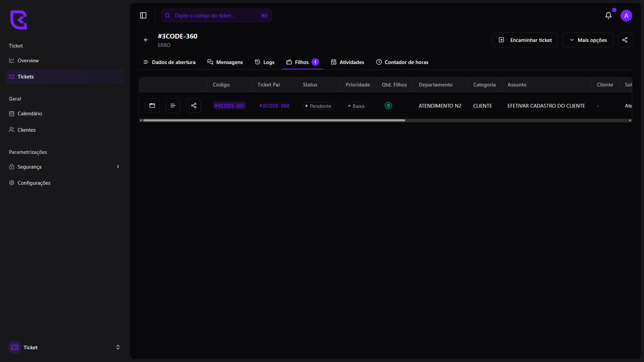Click the purple app logo
Image resolution: width=644 pixels, height=362 pixels.
coord(18,20)
